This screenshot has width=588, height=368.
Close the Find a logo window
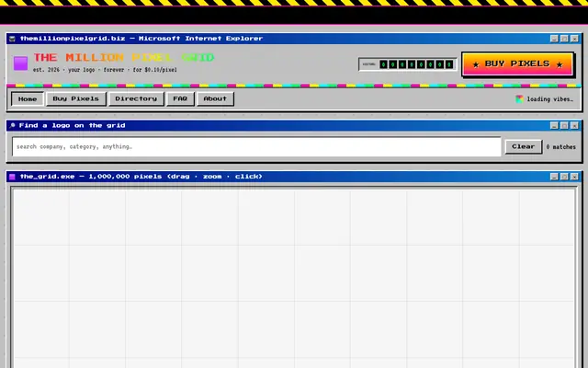tap(574, 125)
